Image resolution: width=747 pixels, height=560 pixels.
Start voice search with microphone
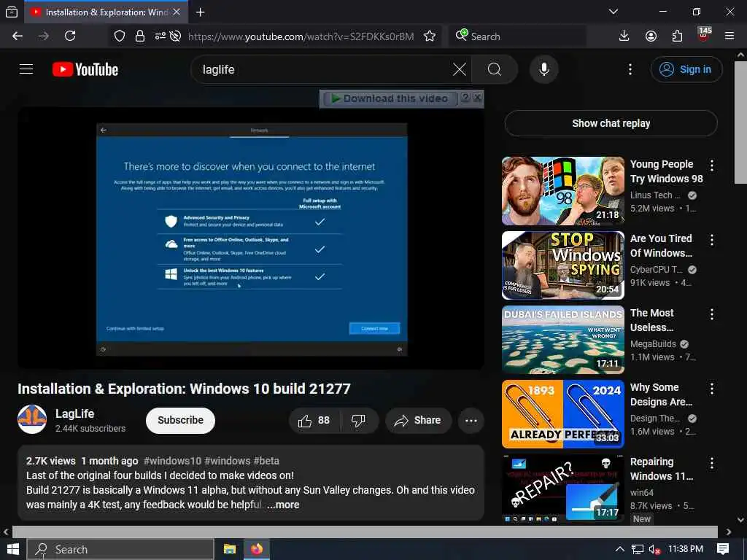[544, 69]
